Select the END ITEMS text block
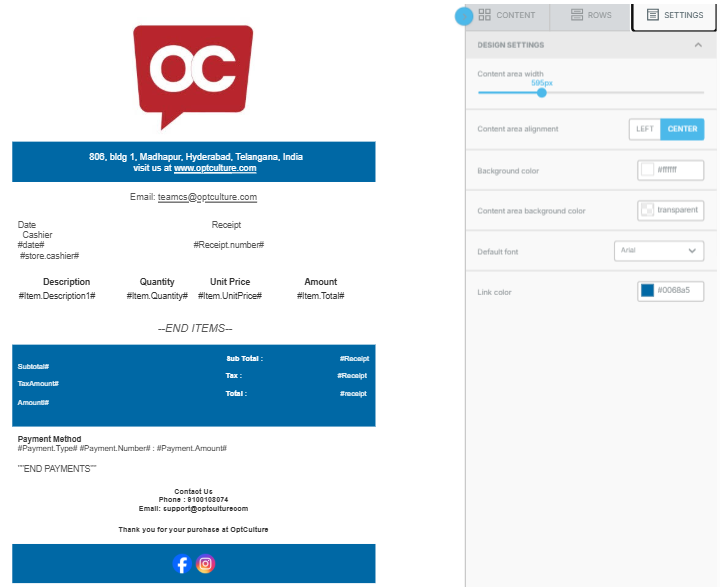720x587 pixels. click(194, 328)
